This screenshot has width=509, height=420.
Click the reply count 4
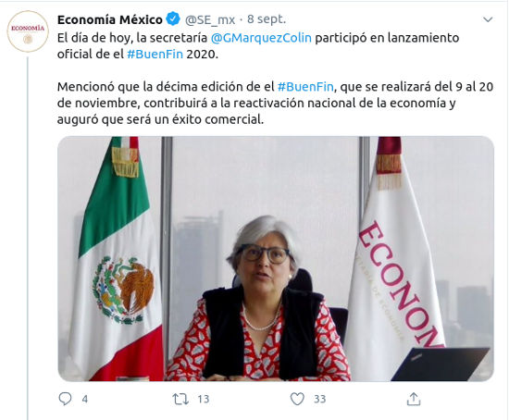(x=85, y=399)
